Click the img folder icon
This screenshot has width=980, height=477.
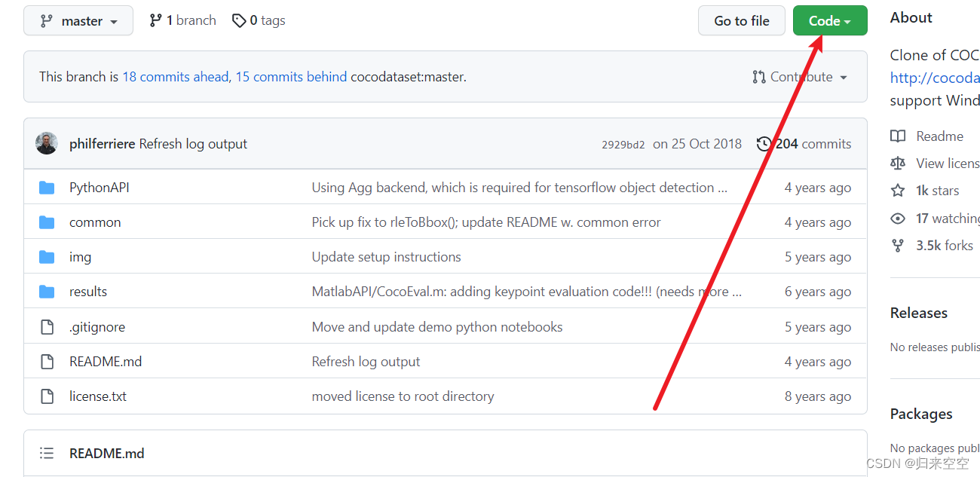point(47,257)
